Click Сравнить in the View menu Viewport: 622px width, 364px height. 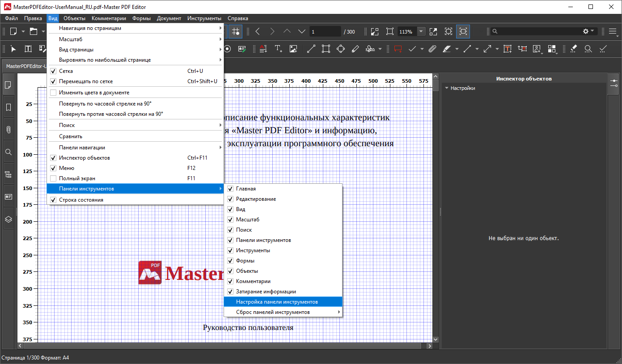[x=71, y=136]
